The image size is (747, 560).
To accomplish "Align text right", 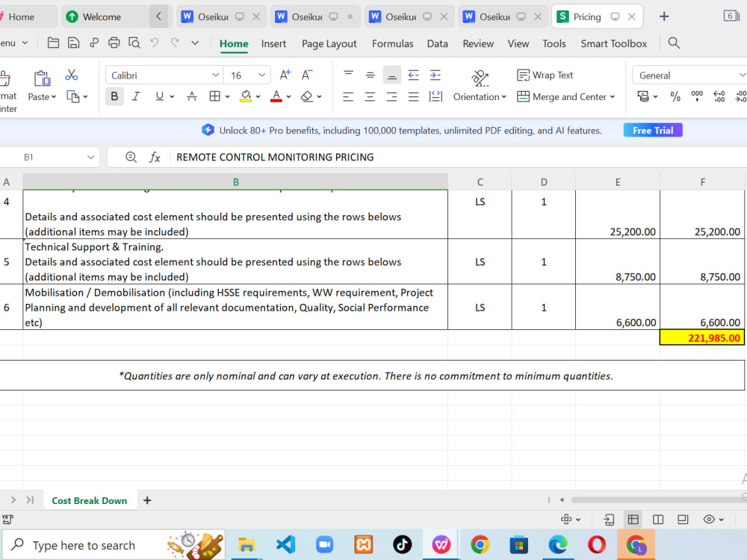I will [391, 96].
